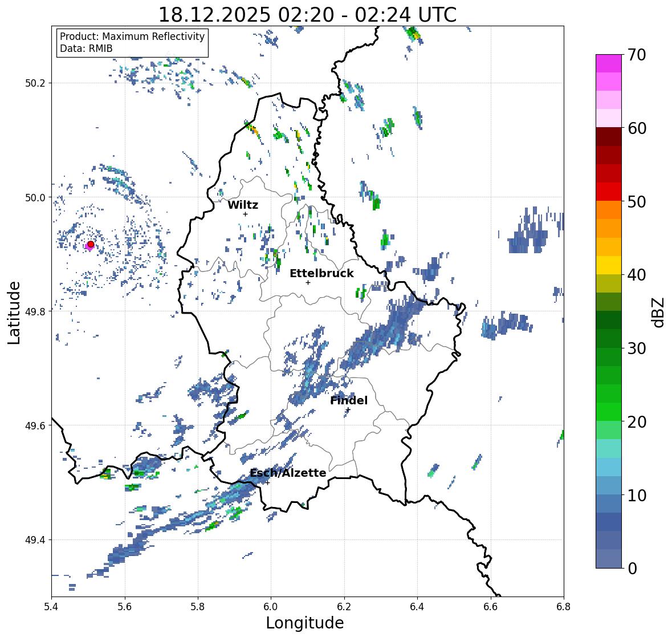Click the 6.8 longitude tick label
This screenshot has height=637, width=672.
click(x=564, y=607)
